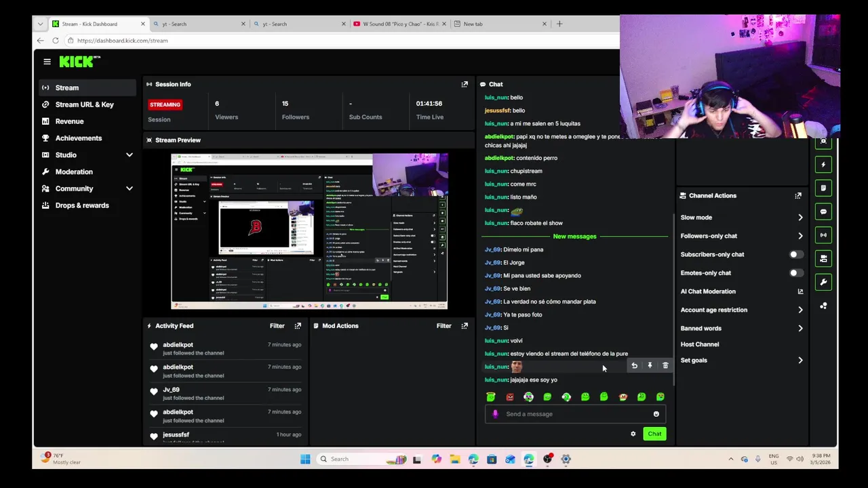868x488 pixels.
Task: Click the document icon in right sidebar
Action: coord(823,188)
